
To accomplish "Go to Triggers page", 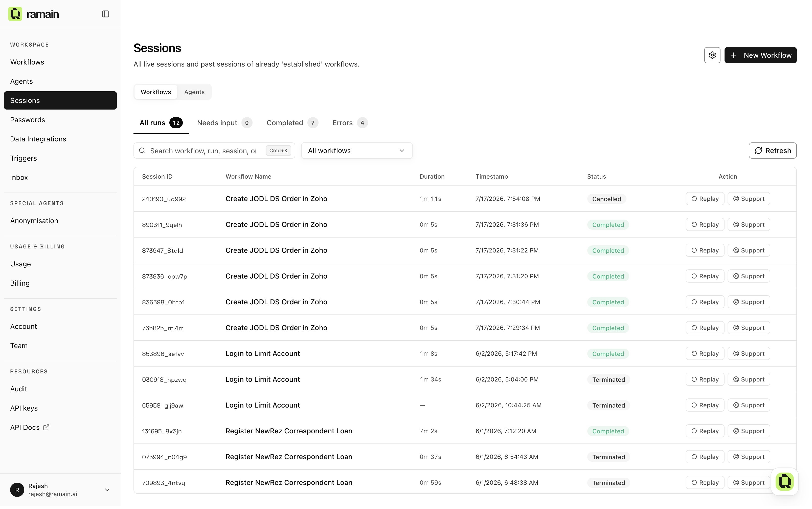I will 60,158.
